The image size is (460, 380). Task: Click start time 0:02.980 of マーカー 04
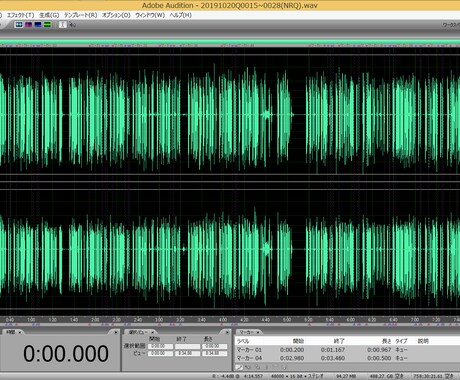tap(292, 358)
